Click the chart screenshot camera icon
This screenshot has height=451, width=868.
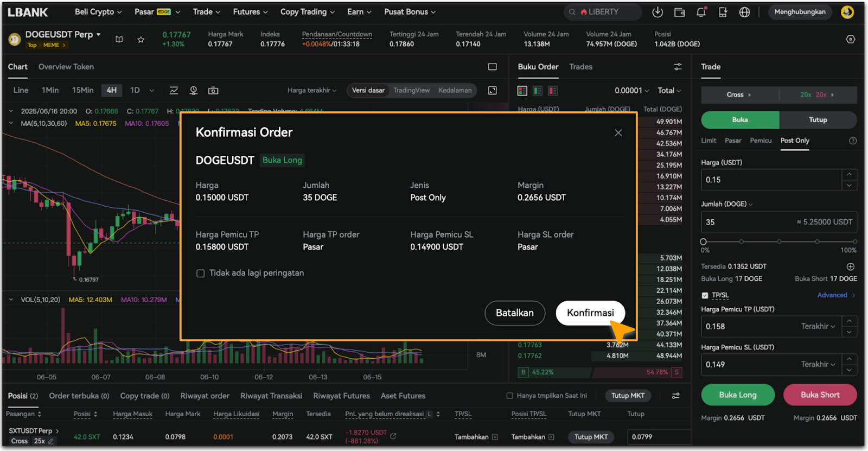click(213, 91)
